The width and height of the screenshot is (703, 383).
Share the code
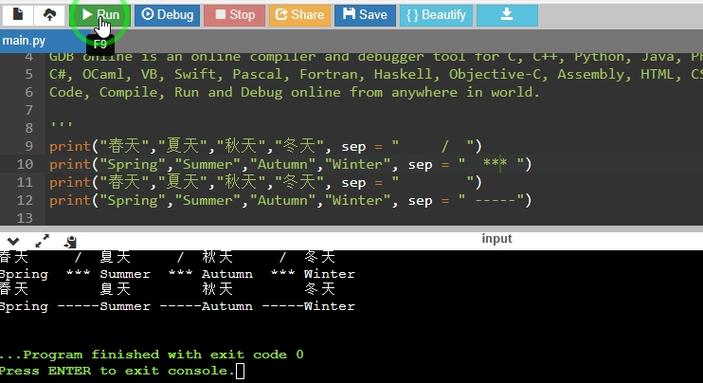click(x=300, y=15)
